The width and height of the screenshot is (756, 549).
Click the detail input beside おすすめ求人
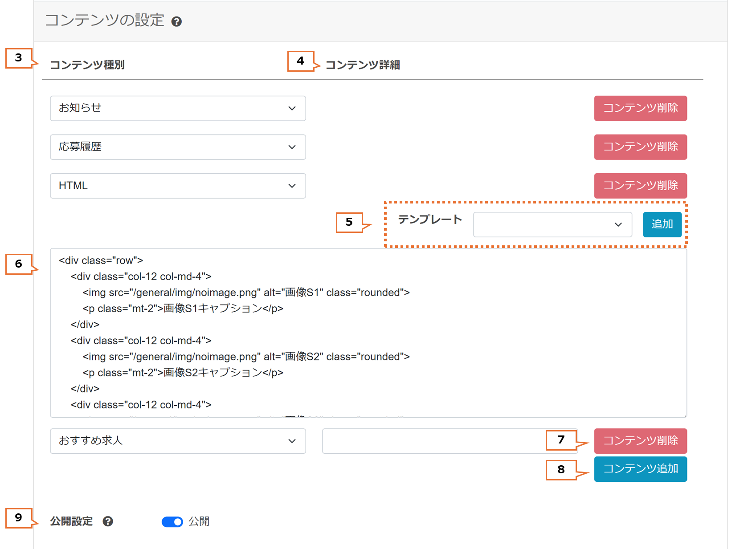click(450, 441)
